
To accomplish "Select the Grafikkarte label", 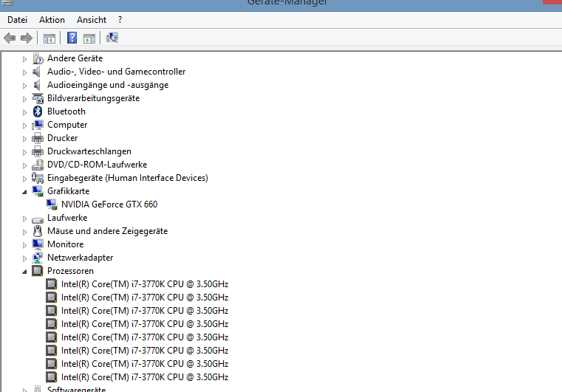I will 68,191.
